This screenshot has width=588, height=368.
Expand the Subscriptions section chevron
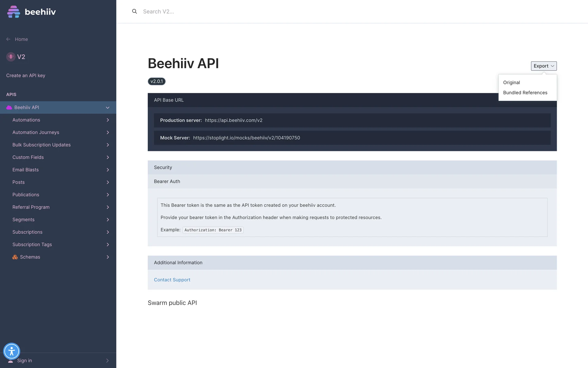[x=108, y=232]
